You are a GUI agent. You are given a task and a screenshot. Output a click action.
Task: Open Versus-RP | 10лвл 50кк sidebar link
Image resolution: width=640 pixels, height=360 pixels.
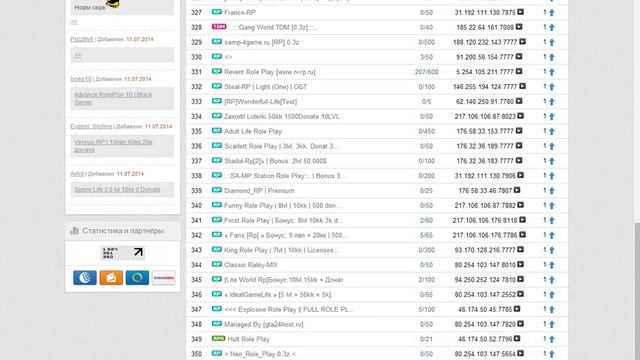[113, 146]
